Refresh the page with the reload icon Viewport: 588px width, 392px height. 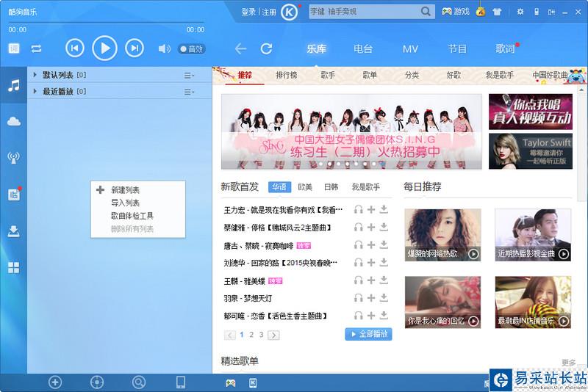(266, 48)
